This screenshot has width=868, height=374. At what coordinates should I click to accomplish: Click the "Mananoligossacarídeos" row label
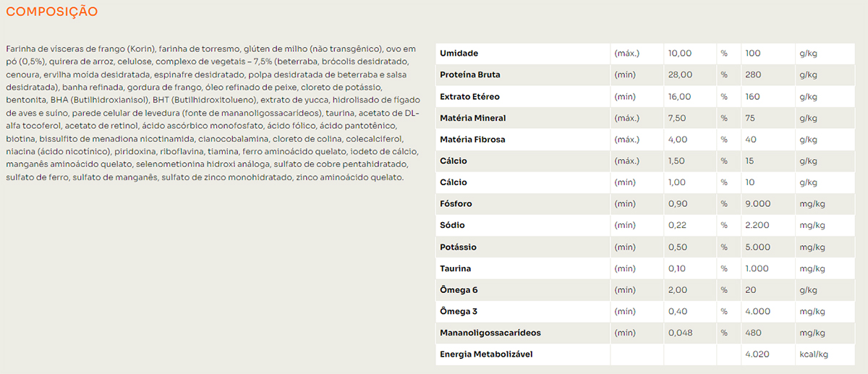(490, 333)
